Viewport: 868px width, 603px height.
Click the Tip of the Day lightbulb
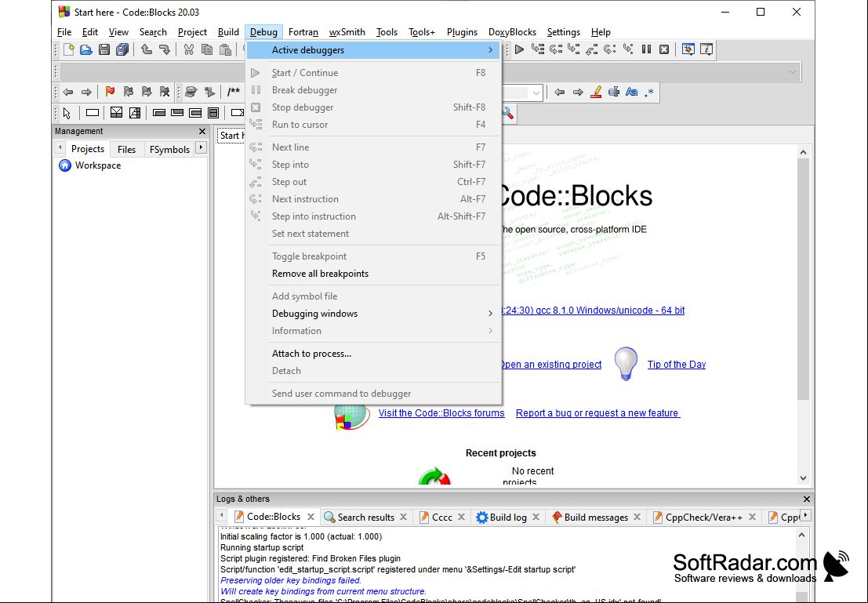click(626, 364)
